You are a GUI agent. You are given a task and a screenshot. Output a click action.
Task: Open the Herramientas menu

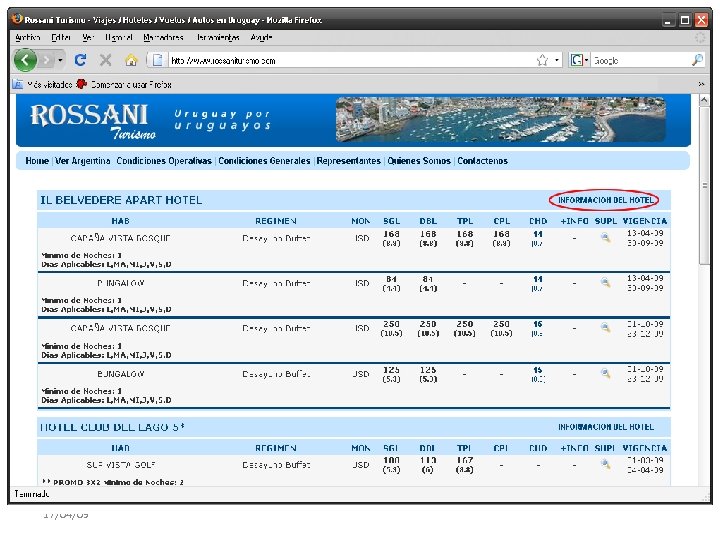[x=218, y=37]
